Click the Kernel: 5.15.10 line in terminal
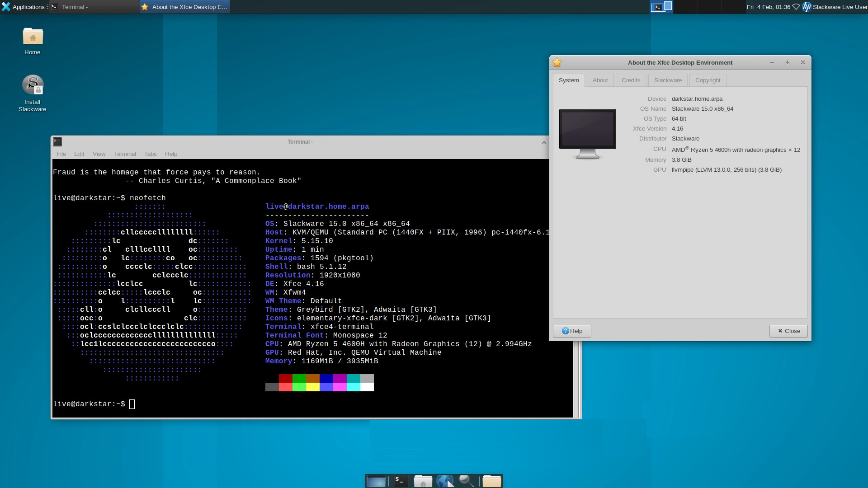The width and height of the screenshot is (868, 488). [299, 241]
